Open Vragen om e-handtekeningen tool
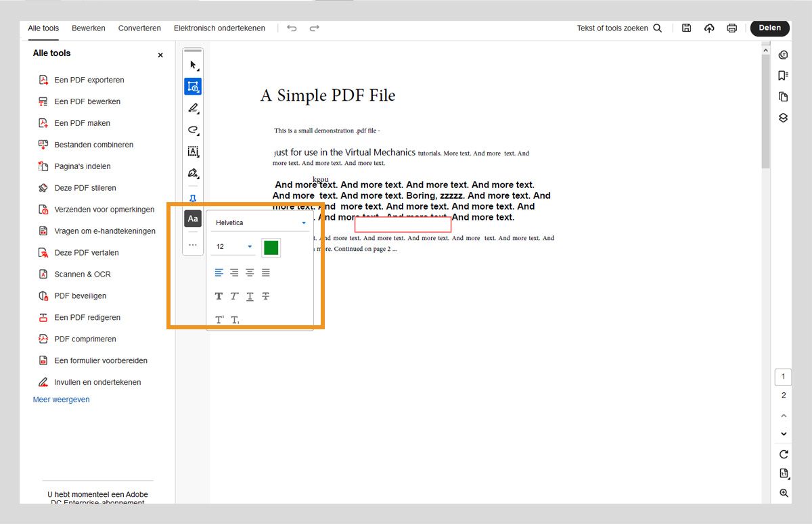Screen dimensions: 812x524 coord(105,231)
